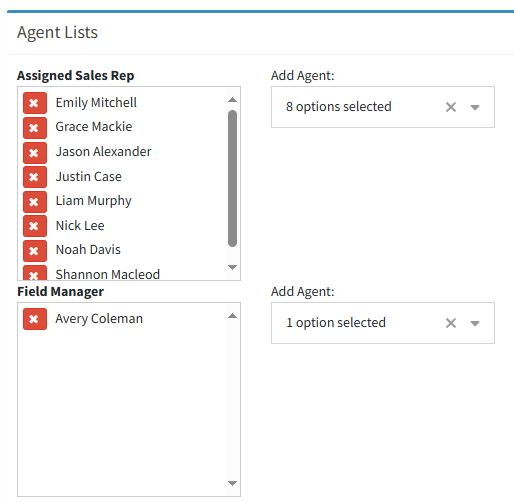Viewport: 514px width, 502px height.
Task: Remove Nick Lee from sales reps
Action: tap(35, 226)
